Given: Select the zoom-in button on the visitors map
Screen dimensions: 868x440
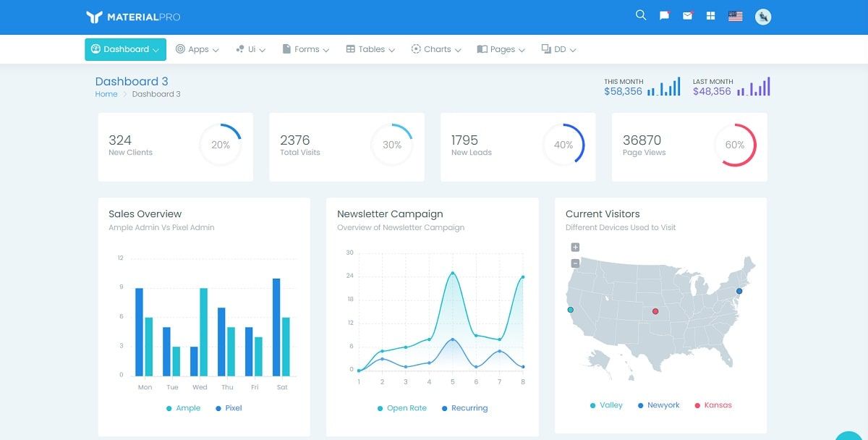Looking at the screenshot, I should pos(574,247).
